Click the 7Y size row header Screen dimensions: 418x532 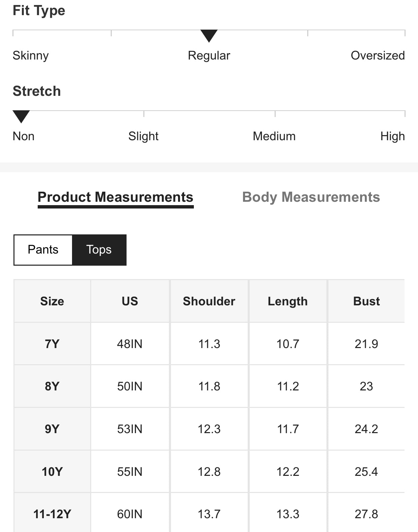[x=52, y=344]
